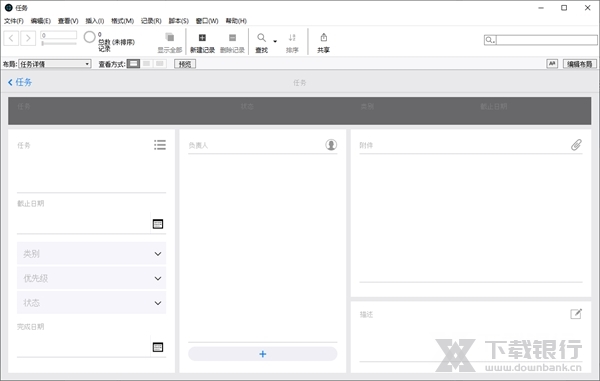This screenshot has width=600, height=381.
Task: Click the 编辑布局 button
Action: tap(580, 64)
